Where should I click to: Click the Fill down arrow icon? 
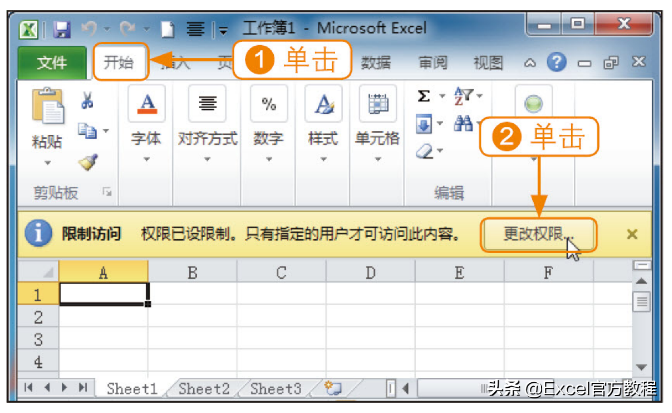(x=424, y=124)
